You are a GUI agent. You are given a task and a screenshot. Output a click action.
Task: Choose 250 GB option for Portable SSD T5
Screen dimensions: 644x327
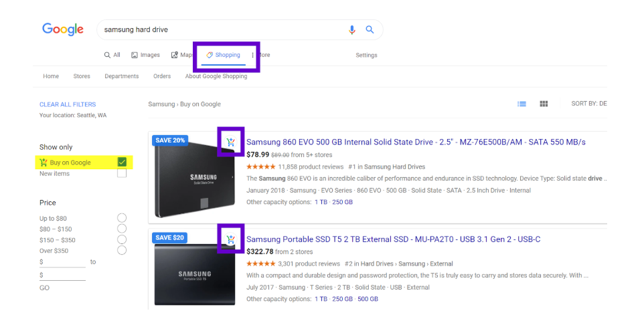tap(343, 299)
